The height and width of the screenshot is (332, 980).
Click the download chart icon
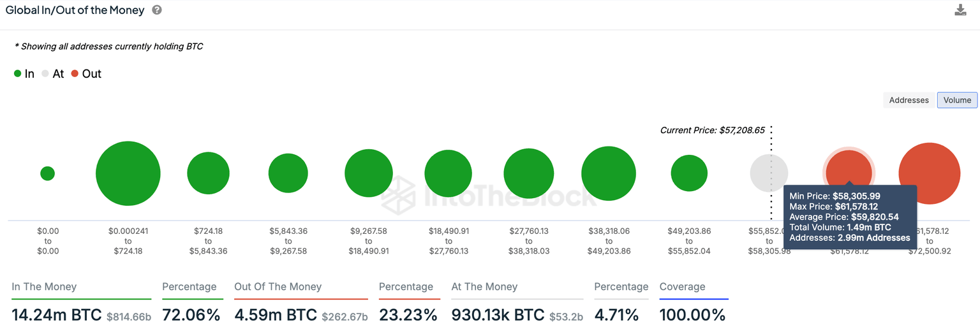960,10
